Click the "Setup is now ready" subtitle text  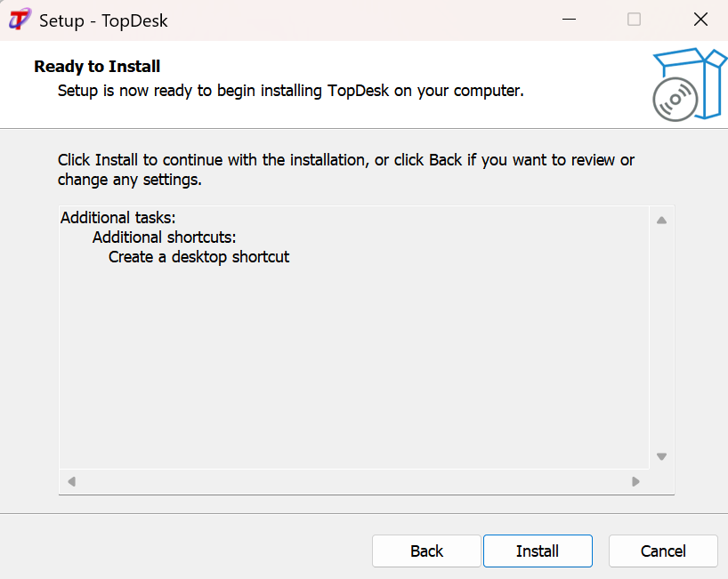pos(290,91)
